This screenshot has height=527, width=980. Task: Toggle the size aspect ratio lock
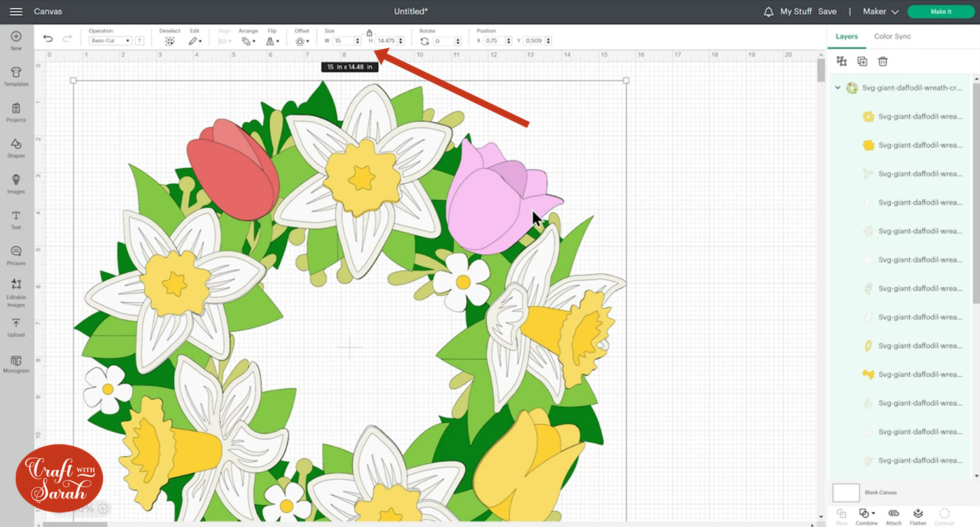pyautogui.click(x=369, y=33)
